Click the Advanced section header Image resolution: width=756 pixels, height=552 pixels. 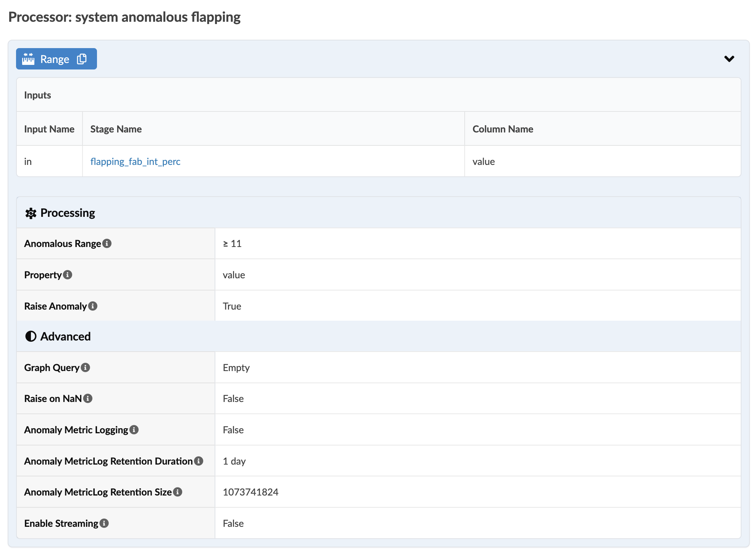(66, 336)
